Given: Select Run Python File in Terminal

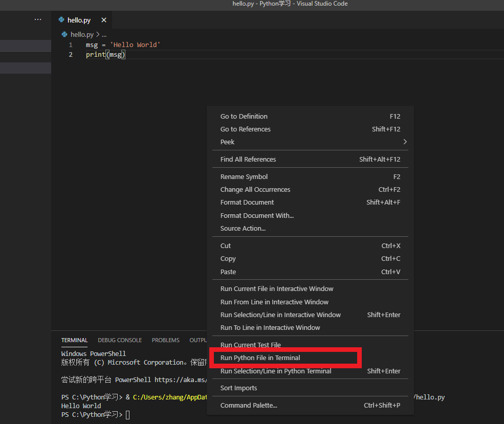Looking at the screenshot, I should pos(310,358).
